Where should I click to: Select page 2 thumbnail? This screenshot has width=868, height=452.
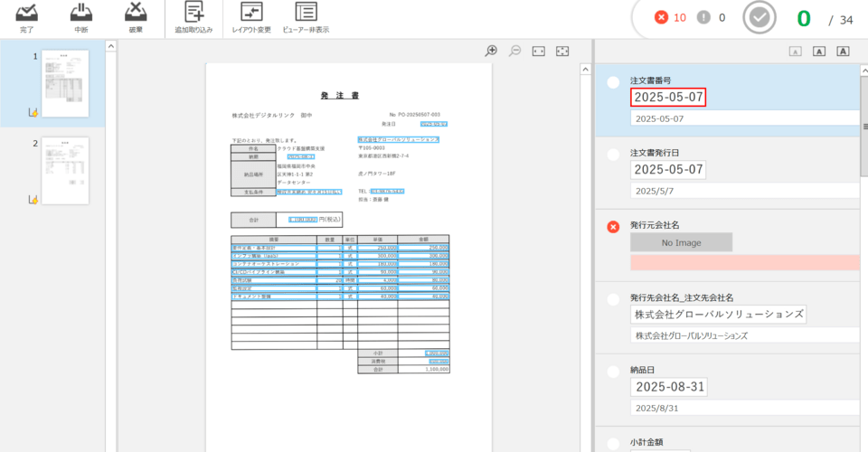[65, 170]
